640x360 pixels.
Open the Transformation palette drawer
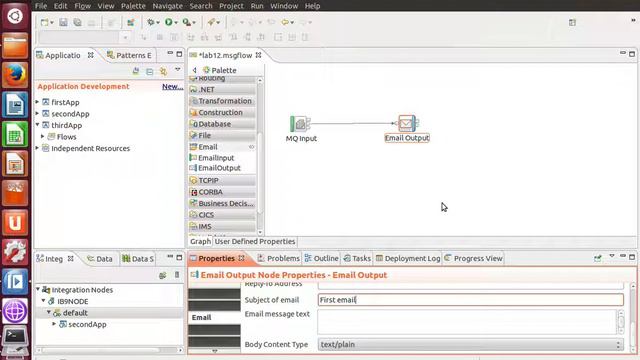click(x=222, y=101)
